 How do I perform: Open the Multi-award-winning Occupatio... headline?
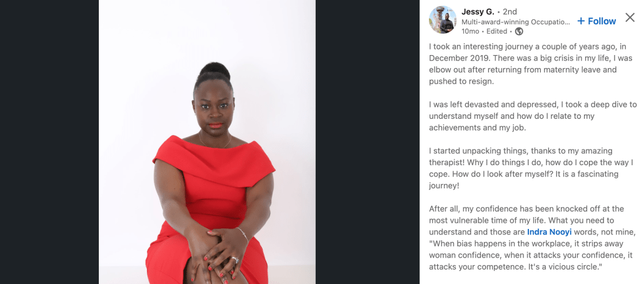pyautogui.click(x=516, y=22)
